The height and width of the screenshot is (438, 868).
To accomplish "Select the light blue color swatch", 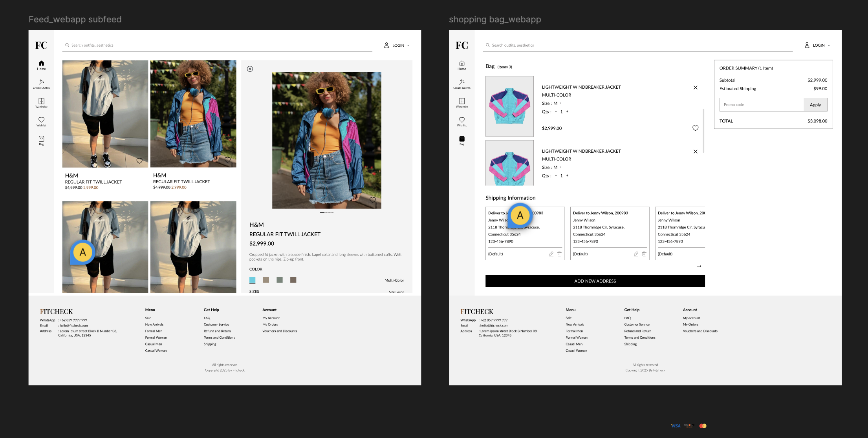I will [253, 280].
